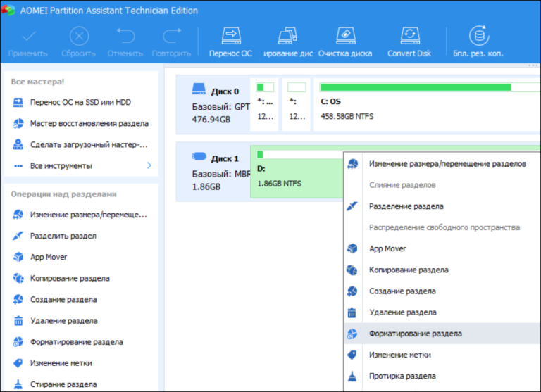Click Копирование раздела sidebar icon
Viewport: 541px width, 392px height.
18,278
